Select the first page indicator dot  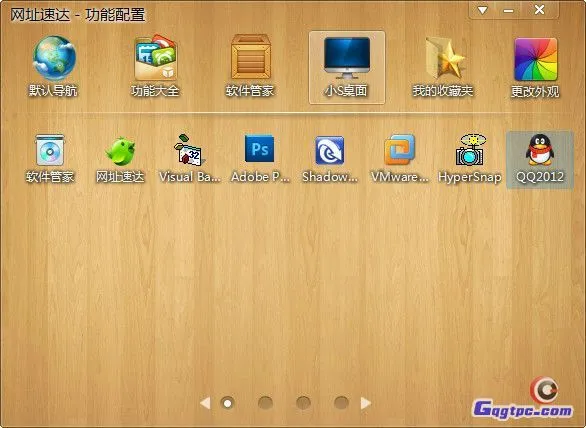coord(228,403)
